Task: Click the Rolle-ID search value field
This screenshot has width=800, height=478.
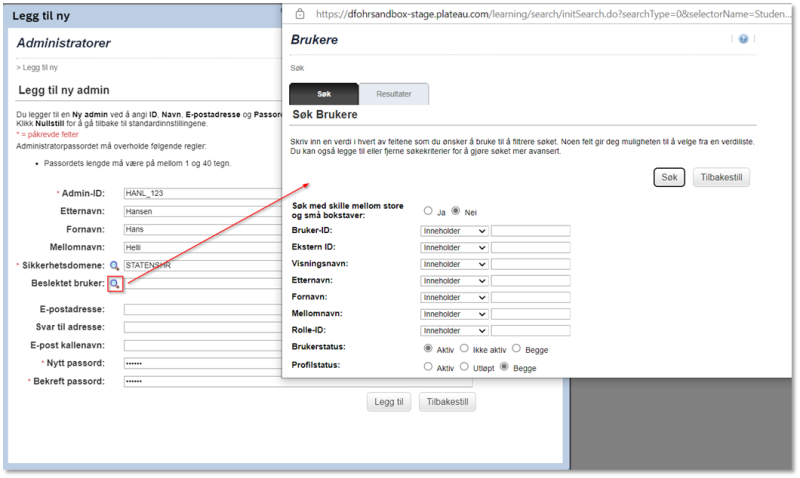Action: point(531,331)
